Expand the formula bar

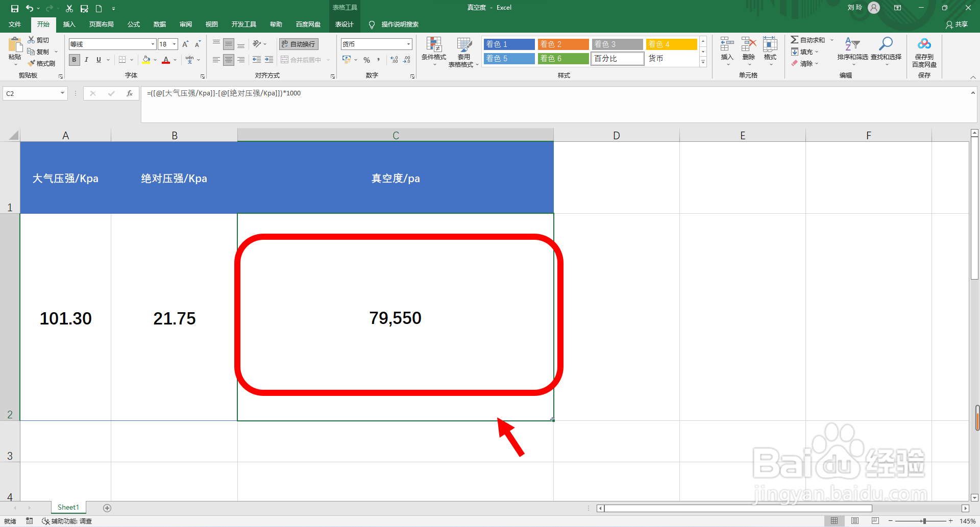(973, 93)
